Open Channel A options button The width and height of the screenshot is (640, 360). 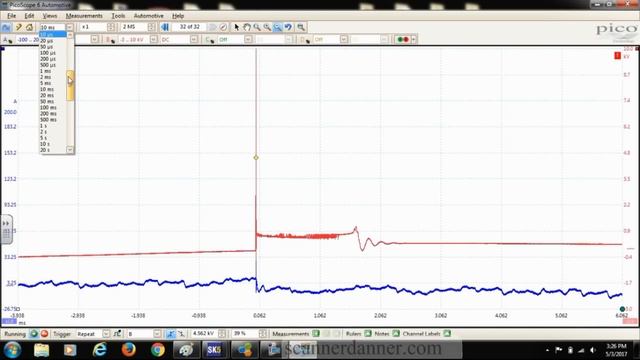[x=7, y=40]
